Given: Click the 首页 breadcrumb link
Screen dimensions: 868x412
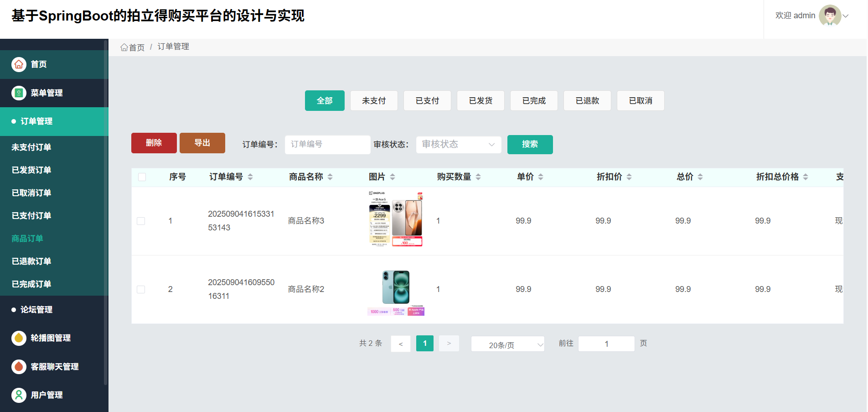Looking at the screenshot, I should [x=133, y=47].
